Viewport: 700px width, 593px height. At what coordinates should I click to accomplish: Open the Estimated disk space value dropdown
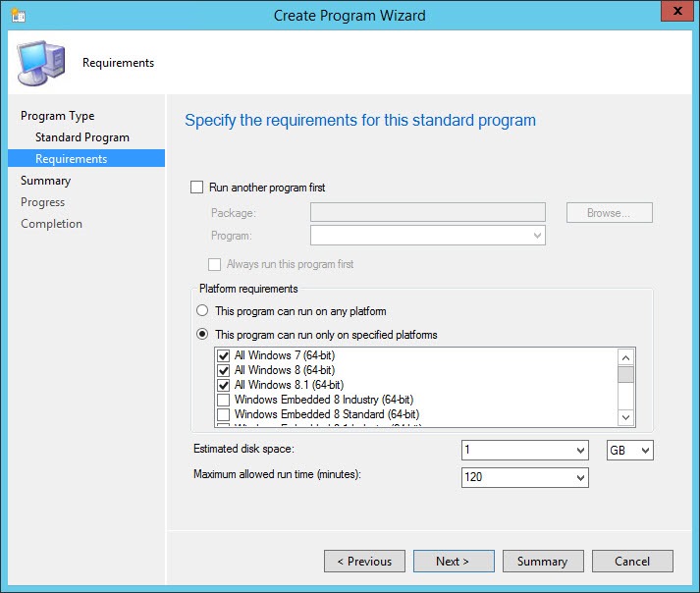point(578,451)
